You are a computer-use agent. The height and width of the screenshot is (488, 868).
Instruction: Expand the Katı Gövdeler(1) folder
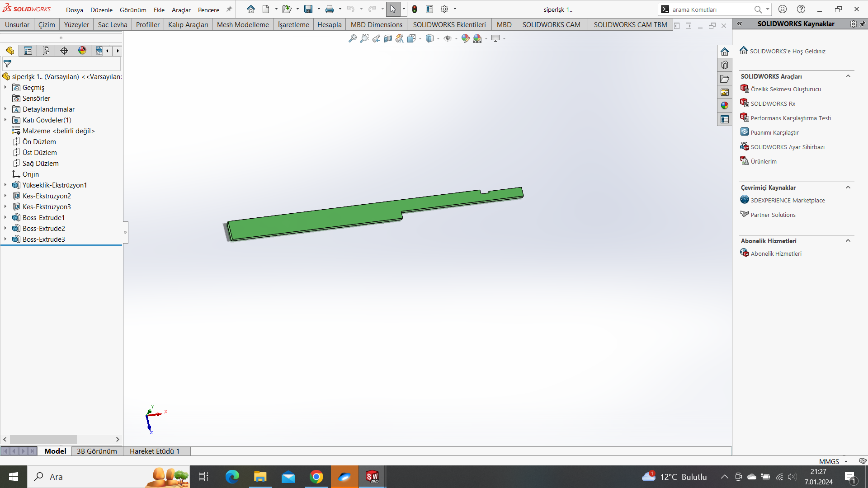[x=5, y=120]
